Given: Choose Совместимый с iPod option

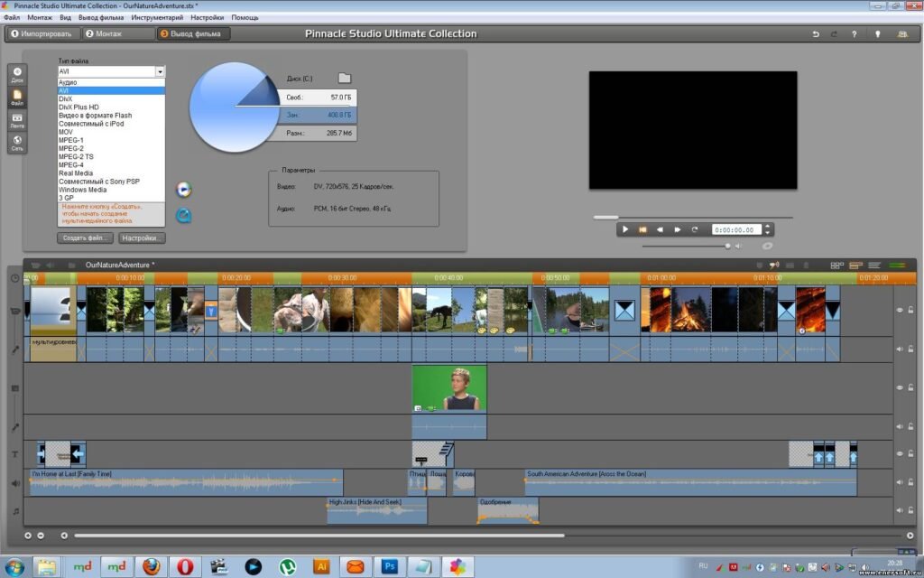Looking at the screenshot, I should tap(111, 124).
